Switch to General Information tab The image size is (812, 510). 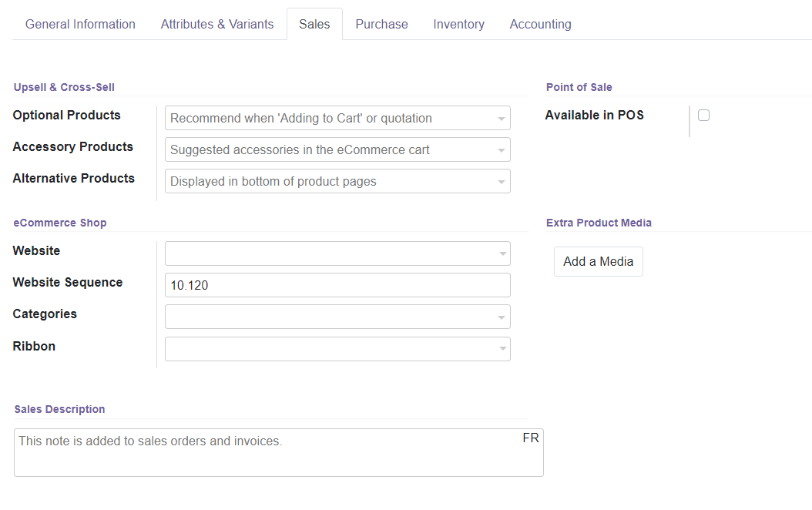pyautogui.click(x=80, y=24)
